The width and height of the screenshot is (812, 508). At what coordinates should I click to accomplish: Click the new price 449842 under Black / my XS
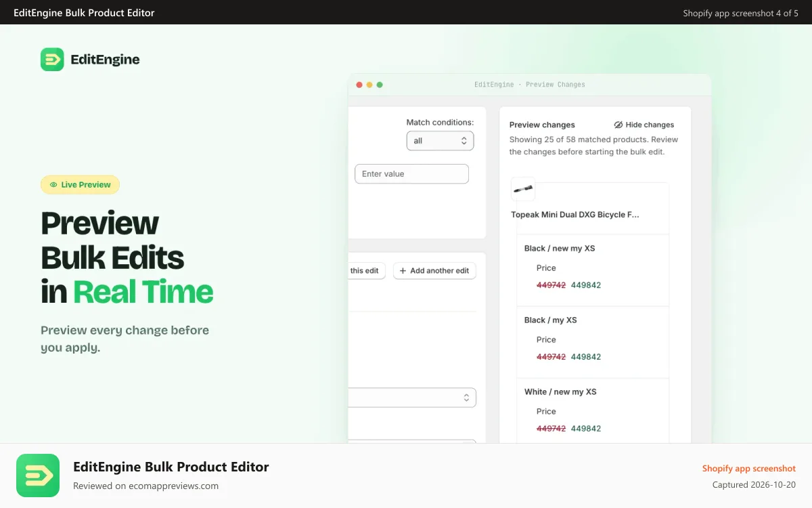point(586,357)
